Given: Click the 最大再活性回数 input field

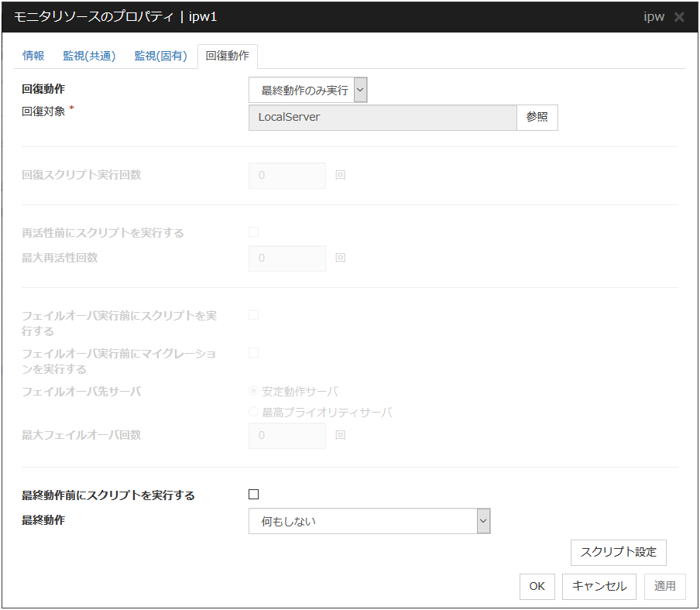Looking at the screenshot, I should 287,259.
